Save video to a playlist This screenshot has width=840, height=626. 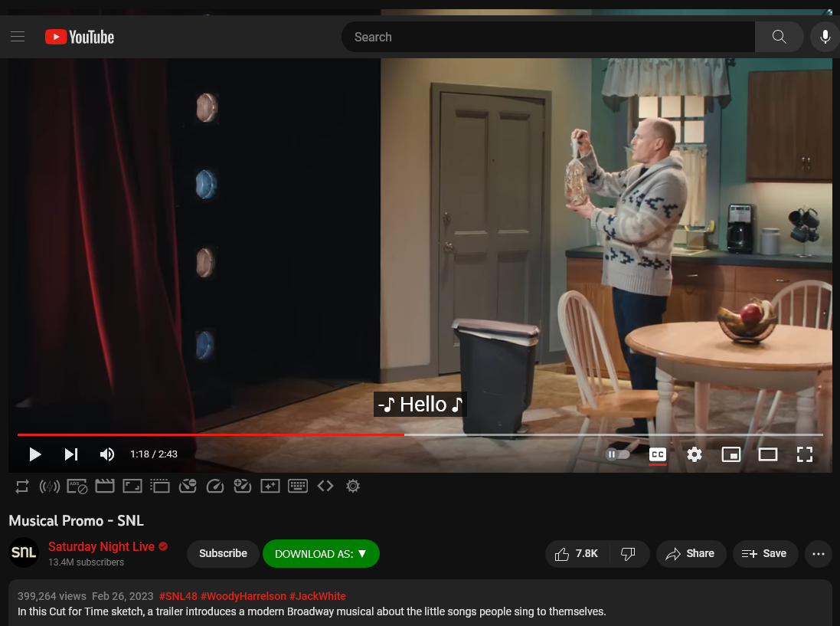coord(765,554)
